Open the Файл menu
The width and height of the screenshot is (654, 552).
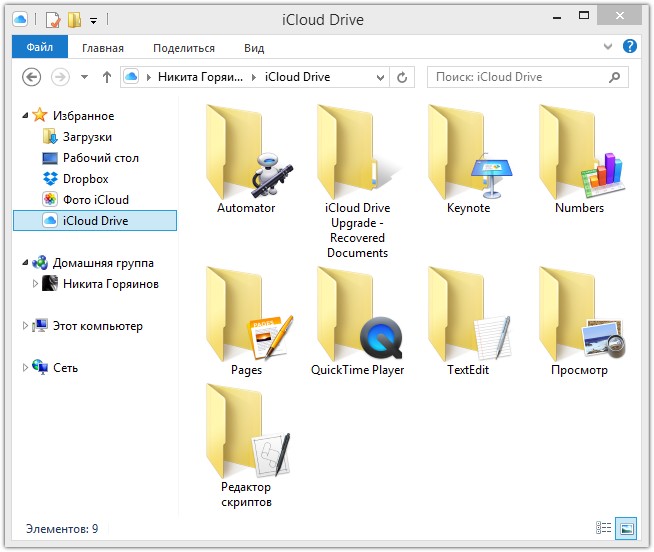point(40,47)
